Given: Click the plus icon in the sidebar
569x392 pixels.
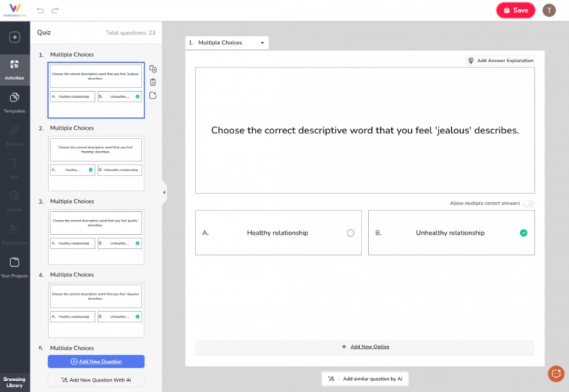Looking at the screenshot, I should (x=15, y=37).
